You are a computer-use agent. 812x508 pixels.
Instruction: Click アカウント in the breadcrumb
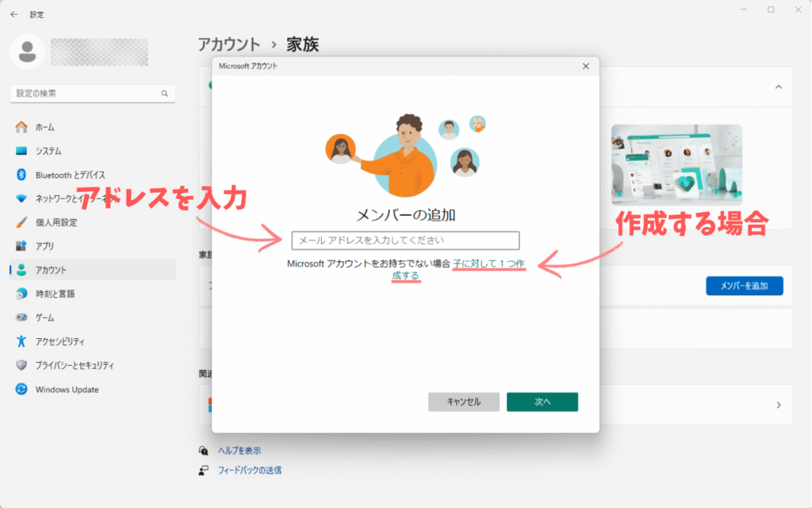tap(229, 44)
